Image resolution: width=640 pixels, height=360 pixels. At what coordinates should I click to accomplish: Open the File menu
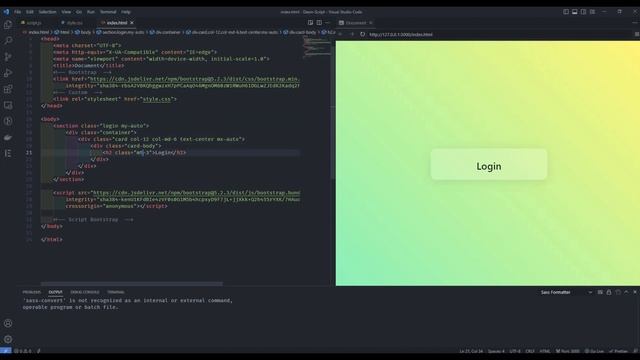point(18,12)
